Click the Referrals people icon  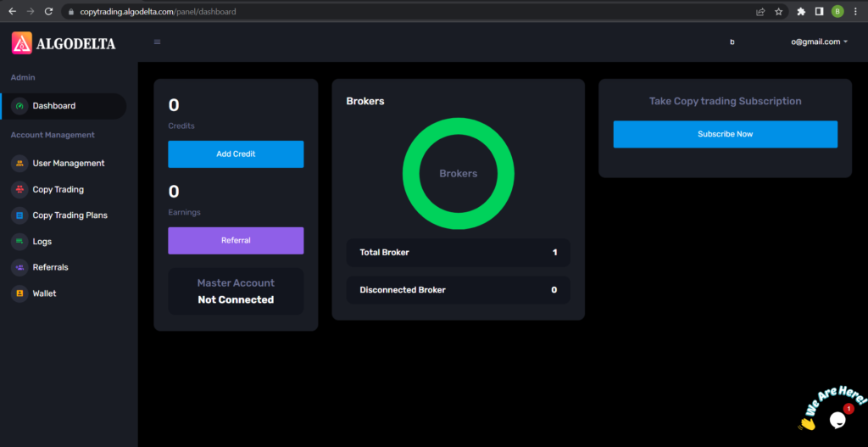click(19, 267)
